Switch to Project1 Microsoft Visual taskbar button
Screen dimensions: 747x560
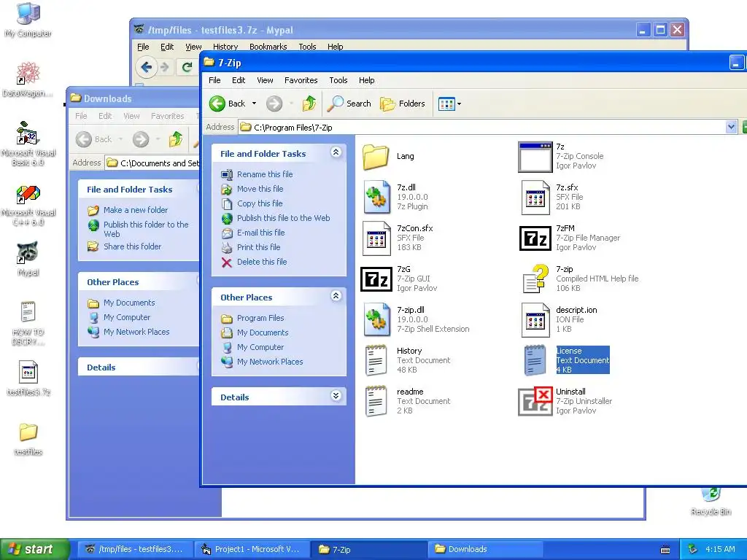point(252,549)
